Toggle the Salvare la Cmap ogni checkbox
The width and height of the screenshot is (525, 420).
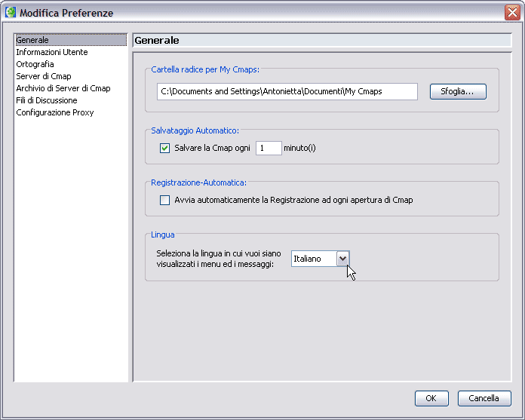[x=164, y=148]
